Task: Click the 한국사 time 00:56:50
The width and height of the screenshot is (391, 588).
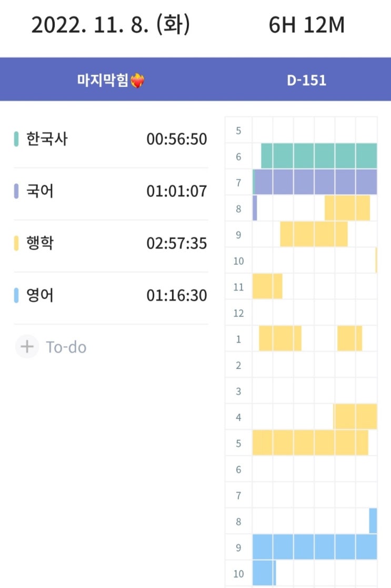Action: coord(176,139)
